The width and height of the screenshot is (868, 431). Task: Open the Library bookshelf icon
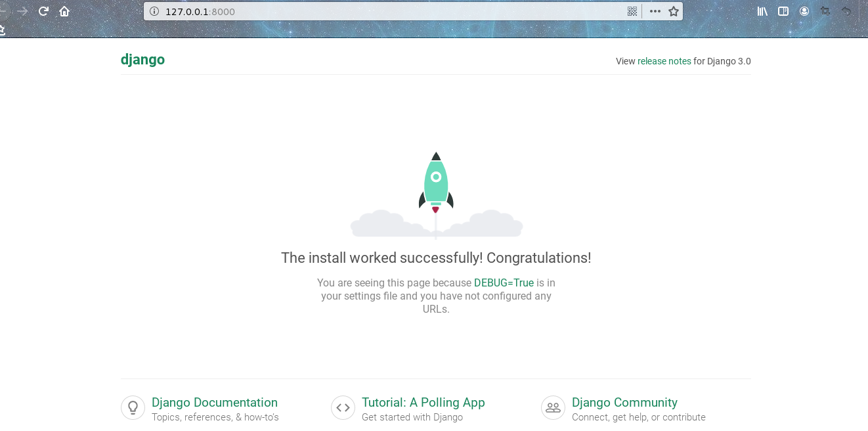pos(762,11)
